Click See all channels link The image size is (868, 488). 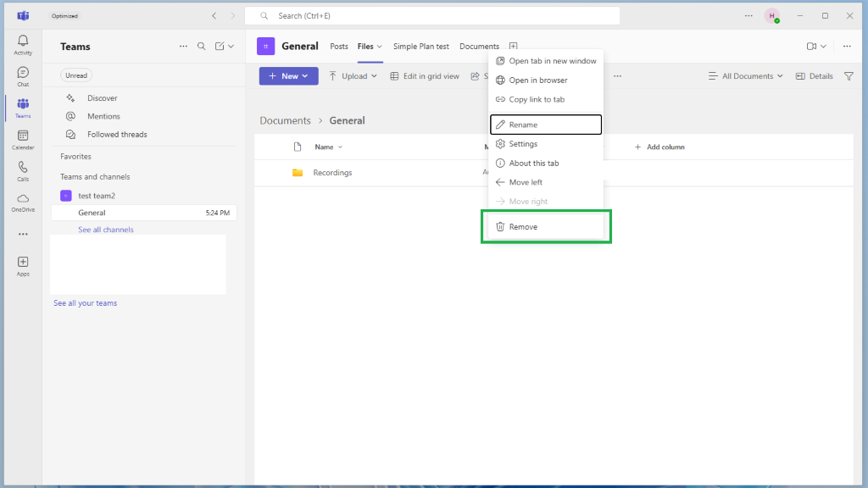click(106, 230)
